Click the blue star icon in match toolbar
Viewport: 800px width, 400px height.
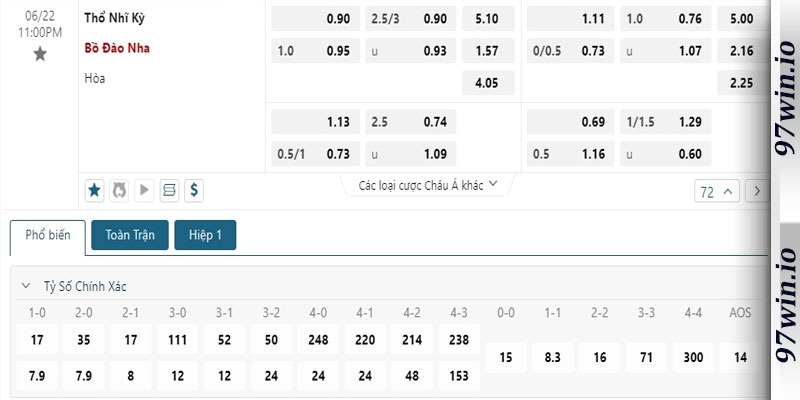point(94,191)
